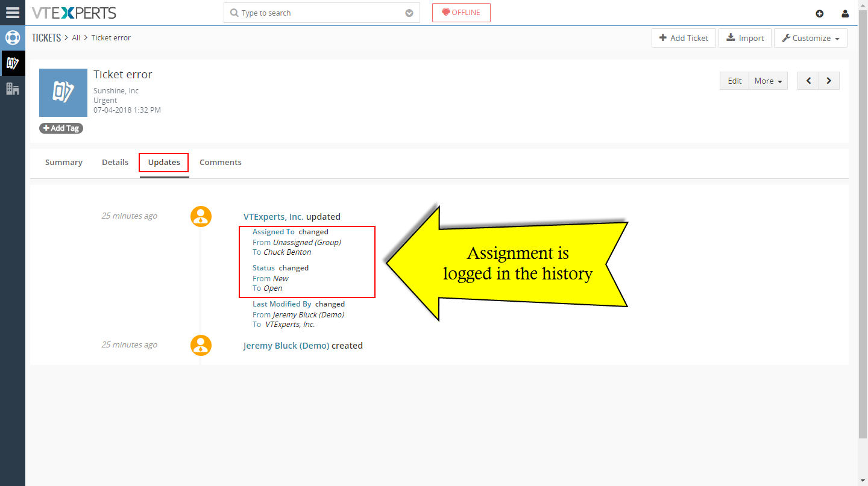Click the Add Ticket button
The width and height of the screenshot is (868, 486).
tap(684, 38)
